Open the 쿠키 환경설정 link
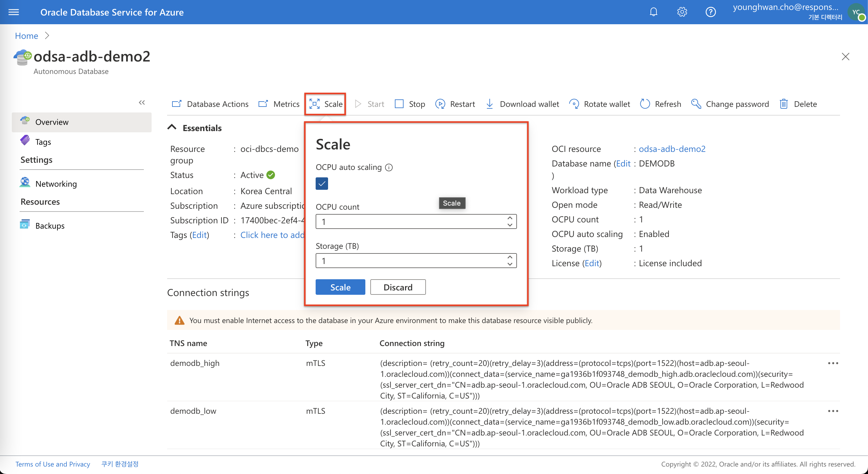Image resolution: width=868 pixels, height=474 pixels. 120,464
